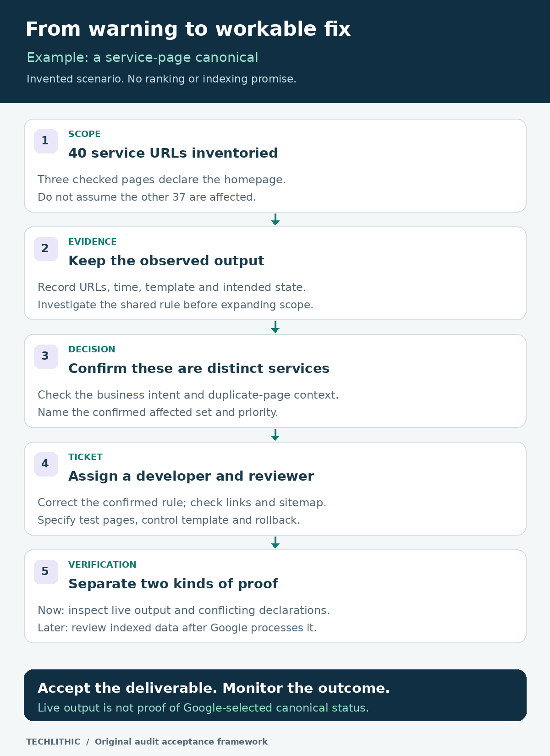This screenshot has height=756, width=550.
Task: Click 'Investigate the shared rule before expanding scope.'
Action: click(176, 305)
